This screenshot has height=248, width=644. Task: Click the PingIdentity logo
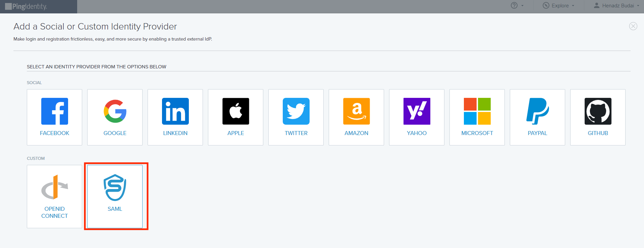click(26, 6)
